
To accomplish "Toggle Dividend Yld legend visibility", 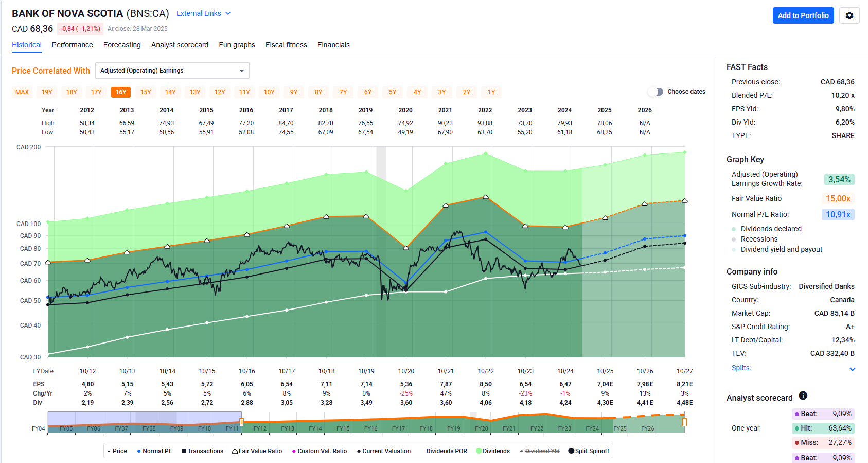I will click(x=541, y=451).
